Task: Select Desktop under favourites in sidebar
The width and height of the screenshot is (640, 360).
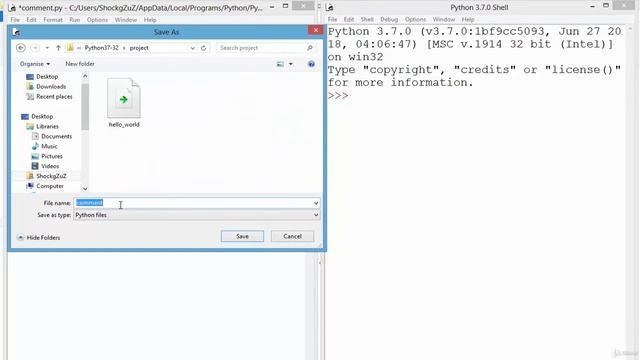Action: tap(42, 77)
